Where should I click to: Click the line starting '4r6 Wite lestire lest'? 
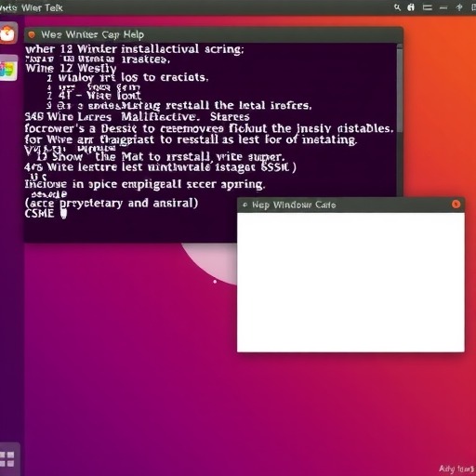[160, 167]
